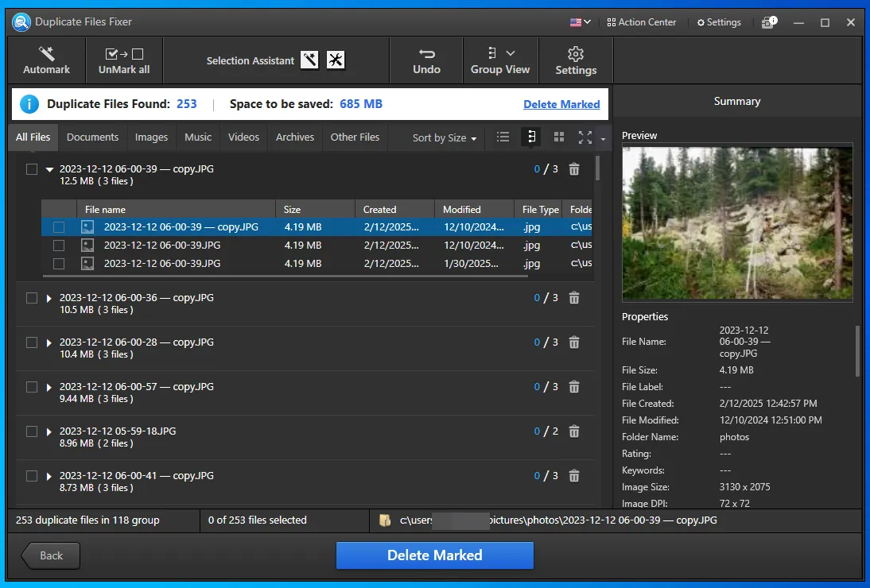870x588 pixels.
Task: Switch to the All Files tab
Action: 33,137
